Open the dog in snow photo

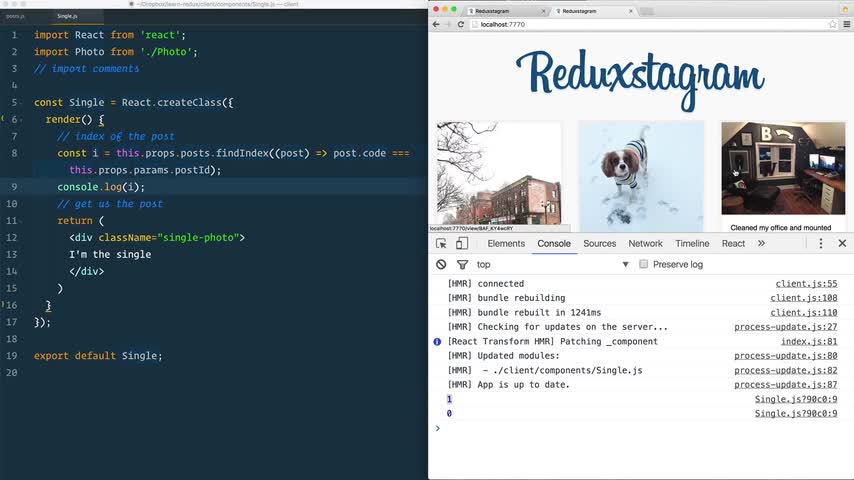pos(641,176)
